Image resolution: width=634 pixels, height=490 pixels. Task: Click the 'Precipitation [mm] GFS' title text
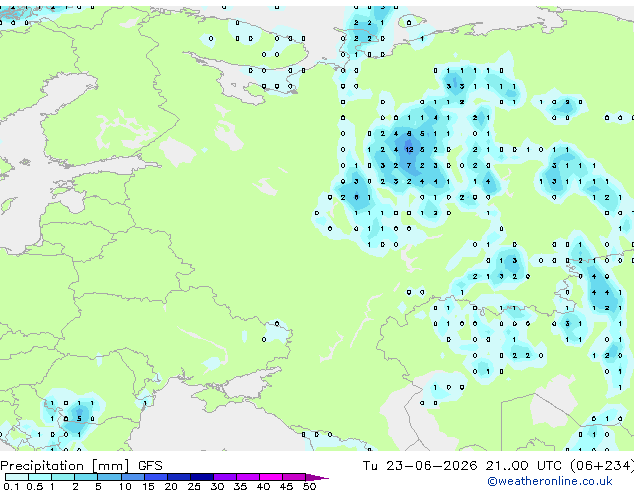81,466
